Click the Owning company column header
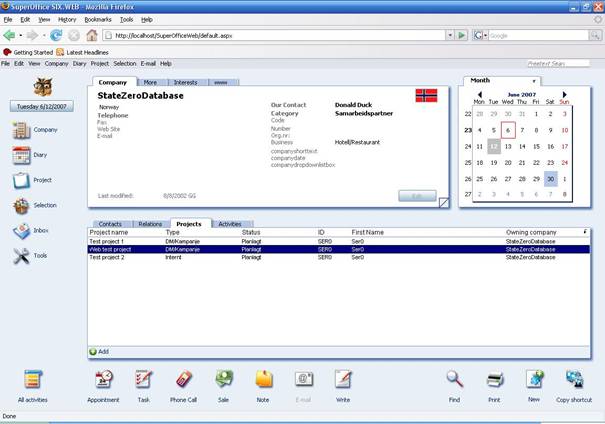 pos(531,232)
